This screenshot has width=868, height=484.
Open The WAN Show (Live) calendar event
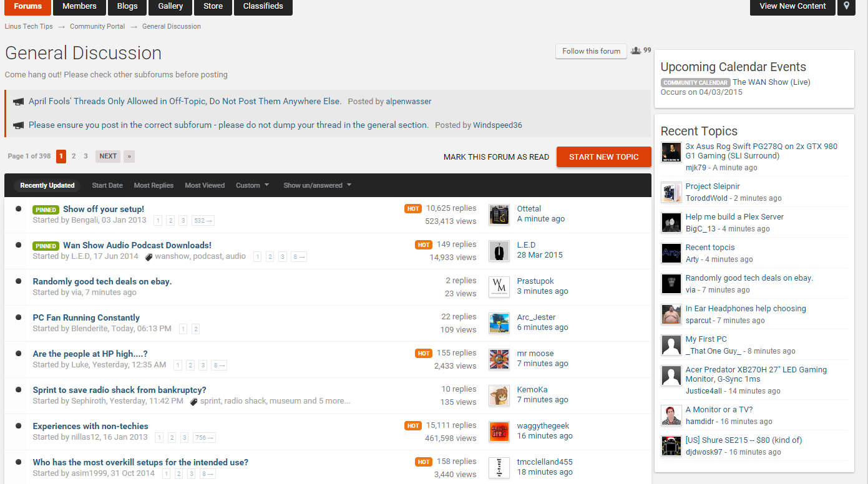point(771,82)
